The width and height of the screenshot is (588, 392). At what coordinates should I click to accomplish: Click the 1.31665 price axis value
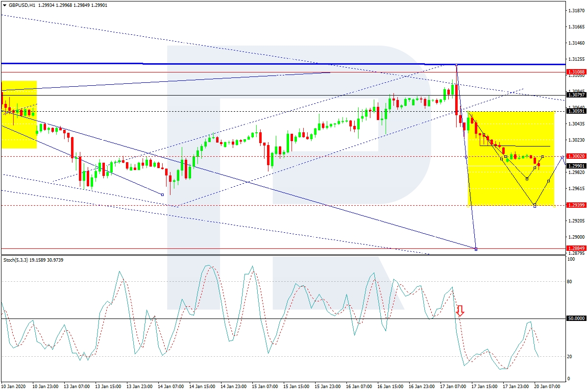pos(576,27)
